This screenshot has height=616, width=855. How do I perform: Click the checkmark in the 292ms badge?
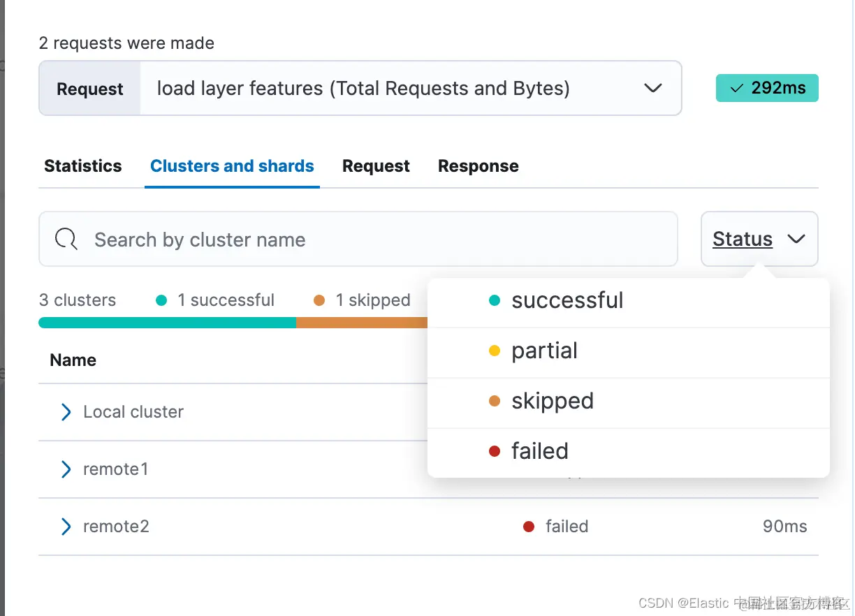coord(736,89)
